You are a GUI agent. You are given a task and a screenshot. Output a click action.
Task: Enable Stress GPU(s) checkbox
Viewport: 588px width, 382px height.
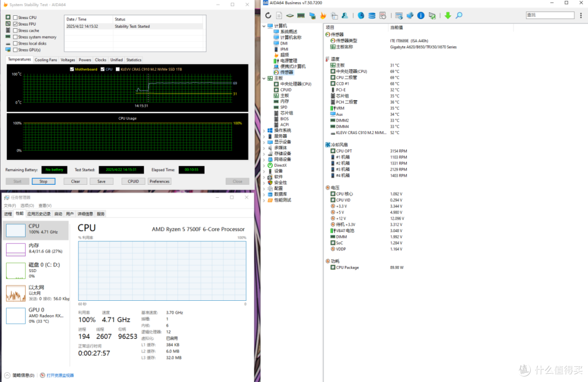tap(15, 50)
